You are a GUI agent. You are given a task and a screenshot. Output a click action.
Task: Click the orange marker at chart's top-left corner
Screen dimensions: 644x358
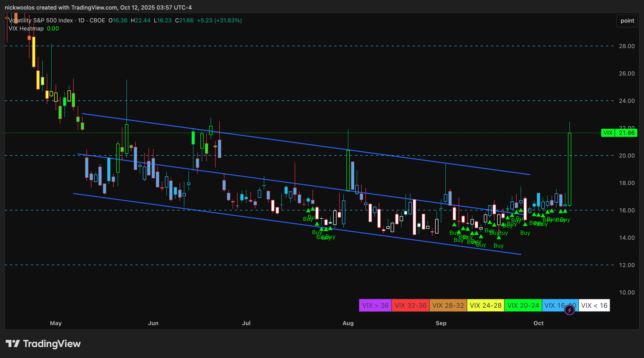(7, 18)
